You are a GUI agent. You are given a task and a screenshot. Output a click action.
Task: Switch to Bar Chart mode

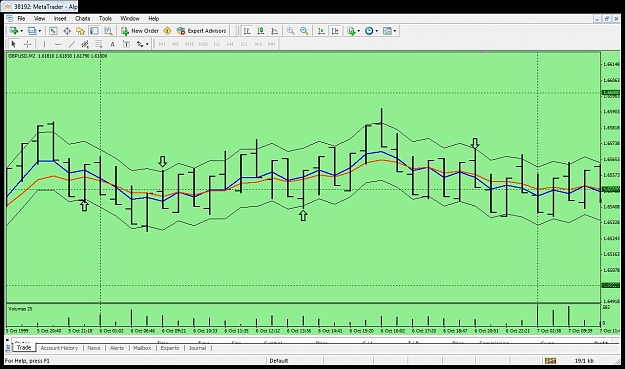pos(247,31)
